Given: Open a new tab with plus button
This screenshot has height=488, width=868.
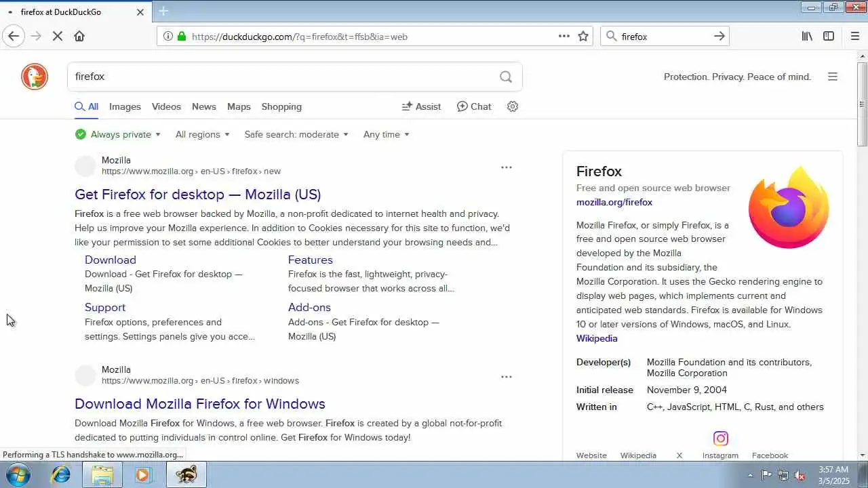Looking at the screenshot, I should click(163, 11).
